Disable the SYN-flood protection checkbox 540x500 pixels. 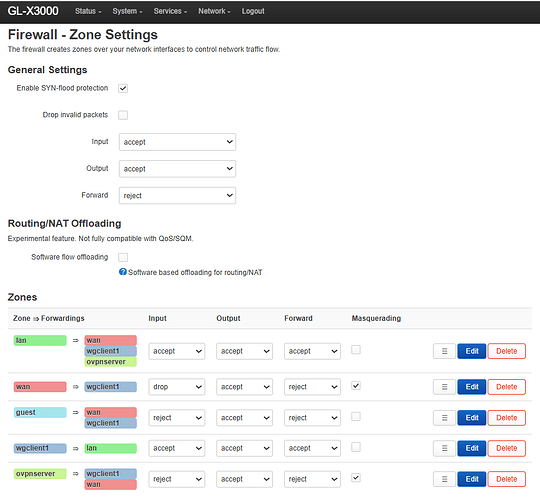(x=123, y=88)
